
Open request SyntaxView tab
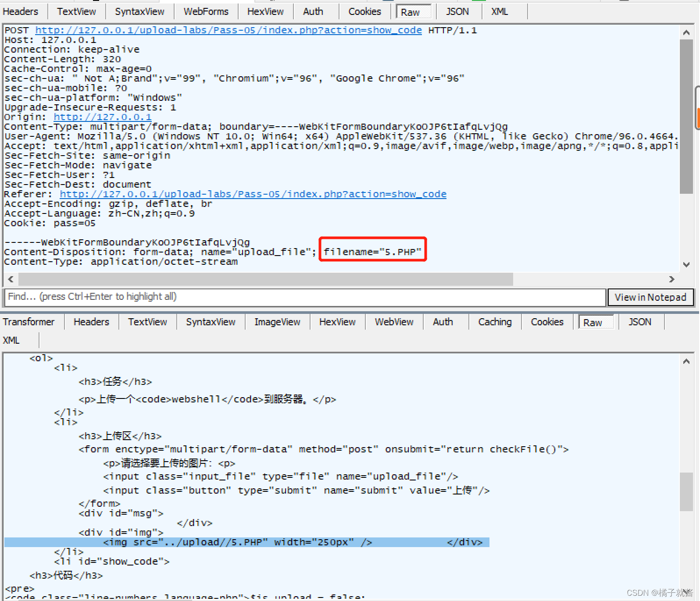coord(139,11)
